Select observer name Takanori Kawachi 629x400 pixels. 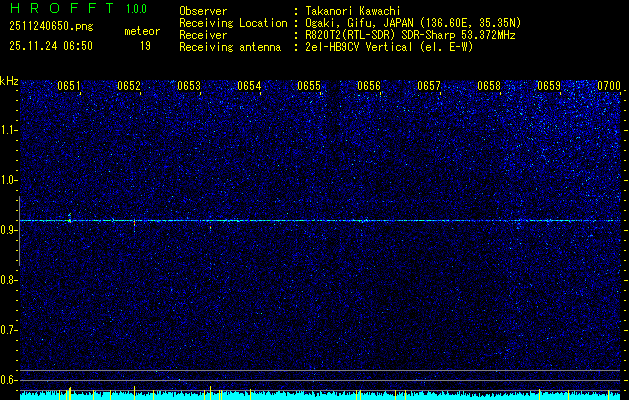tap(353, 11)
